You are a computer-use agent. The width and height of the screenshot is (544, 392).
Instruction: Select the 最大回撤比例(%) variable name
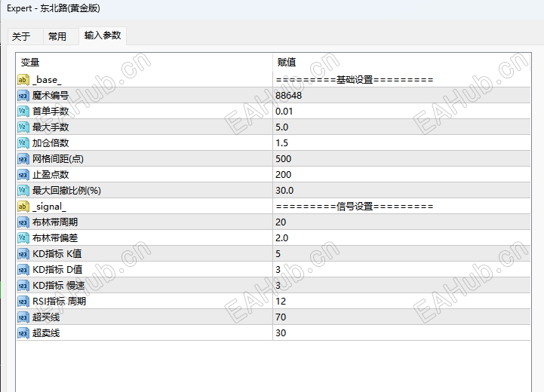point(66,191)
